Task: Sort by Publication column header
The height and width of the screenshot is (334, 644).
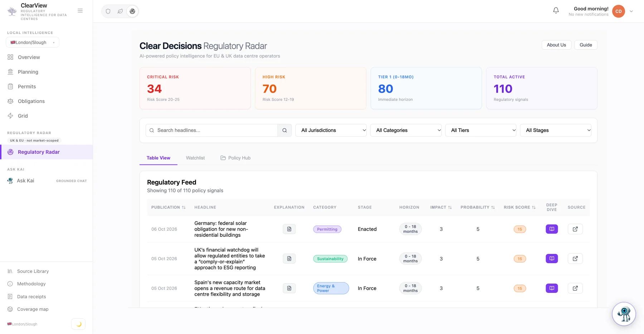Action: (168, 207)
